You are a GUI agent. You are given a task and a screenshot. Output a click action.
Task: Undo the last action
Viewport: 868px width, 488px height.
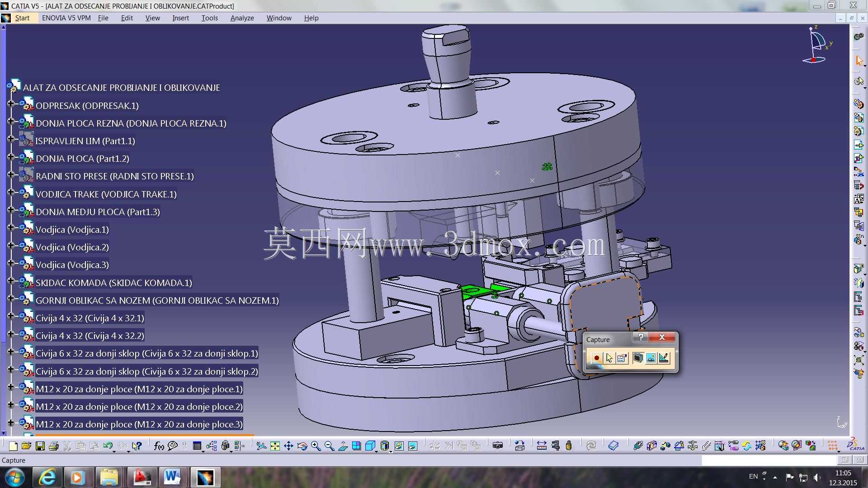(x=108, y=446)
